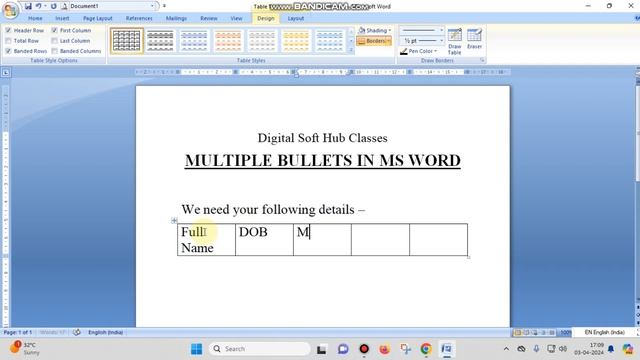The image size is (640, 360).
Task: Open the proofing errors status icon
Action: [76, 333]
